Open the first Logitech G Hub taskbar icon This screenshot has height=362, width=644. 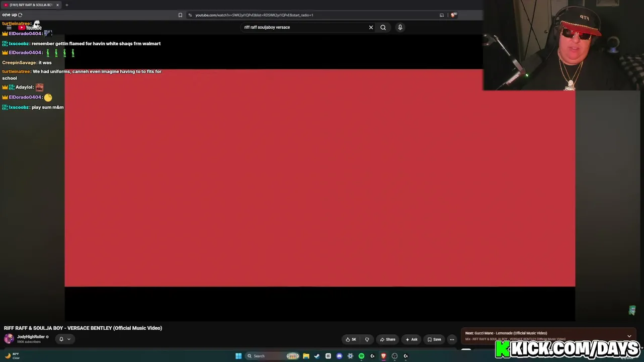372,356
